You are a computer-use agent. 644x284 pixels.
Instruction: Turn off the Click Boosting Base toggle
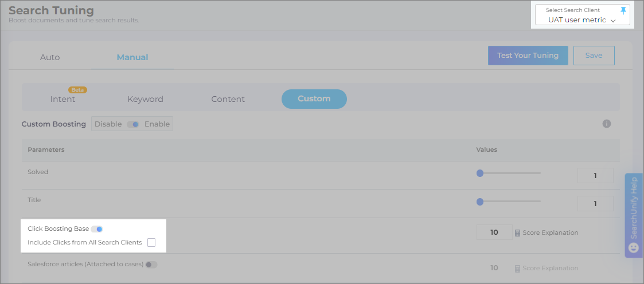[97, 229]
